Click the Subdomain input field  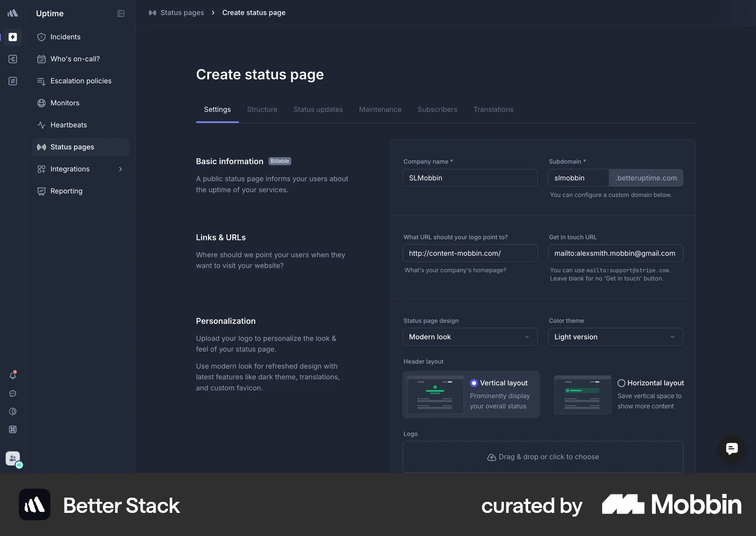[578, 178]
